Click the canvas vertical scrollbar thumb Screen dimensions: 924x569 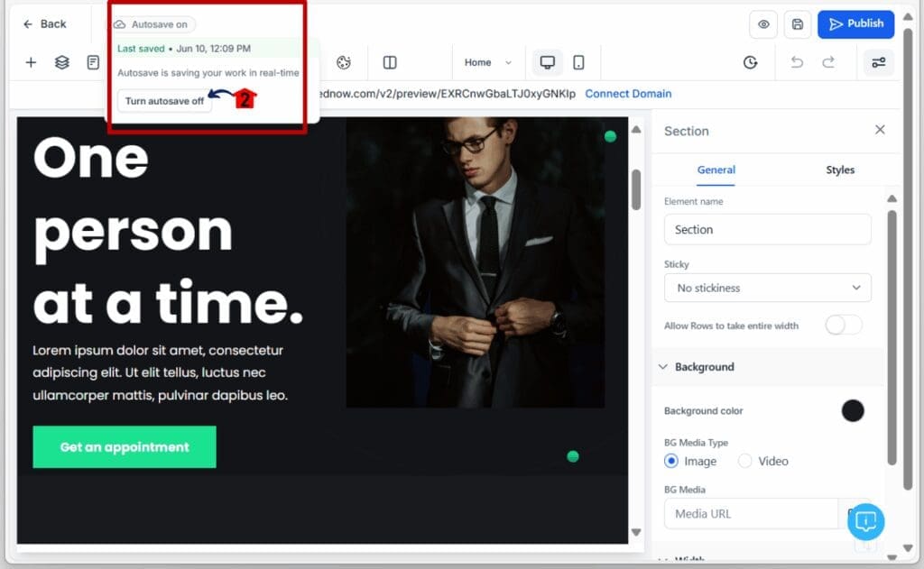[636, 189]
